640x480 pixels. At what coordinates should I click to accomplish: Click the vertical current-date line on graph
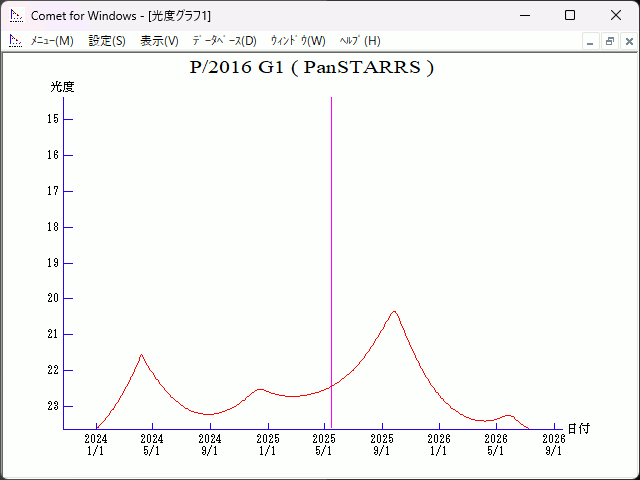(x=331, y=250)
